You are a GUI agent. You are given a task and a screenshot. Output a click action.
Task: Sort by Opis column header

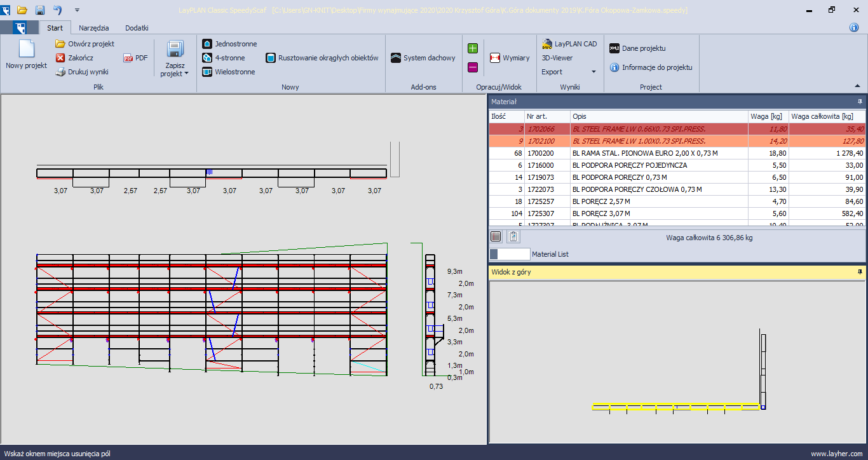click(x=659, y=116)
